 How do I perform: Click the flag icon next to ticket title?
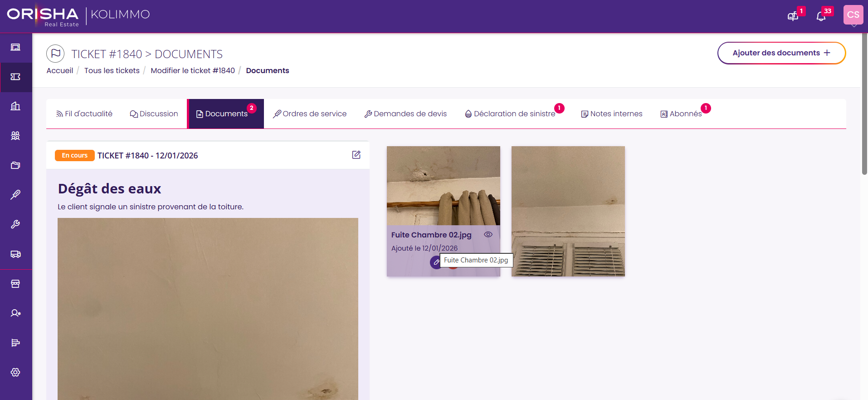[55, 54]
